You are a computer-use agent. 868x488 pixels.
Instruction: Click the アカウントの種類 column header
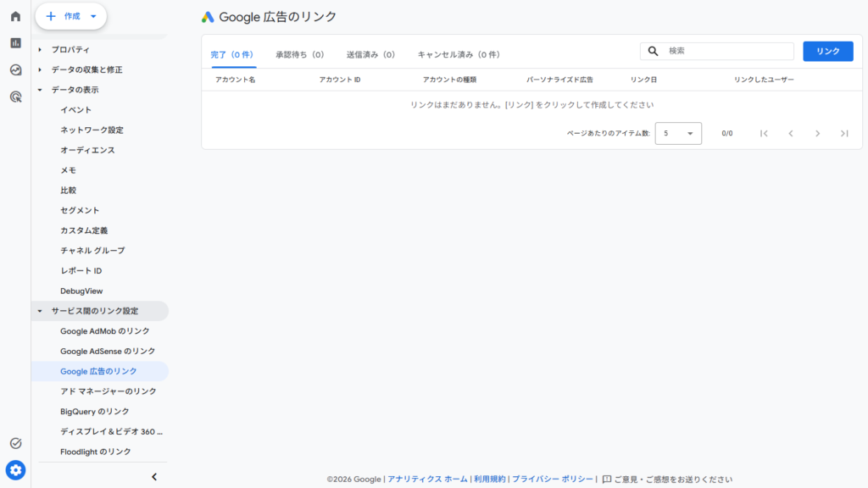click(x=449, y=80)
